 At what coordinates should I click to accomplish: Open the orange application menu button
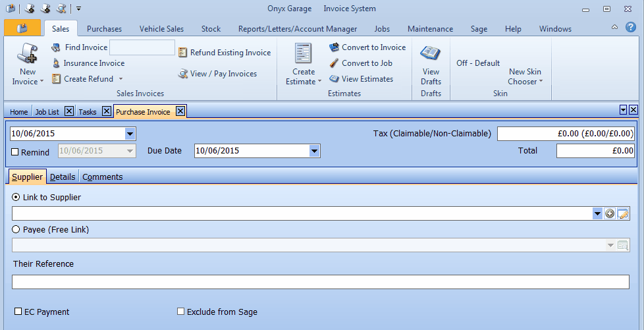22,28
